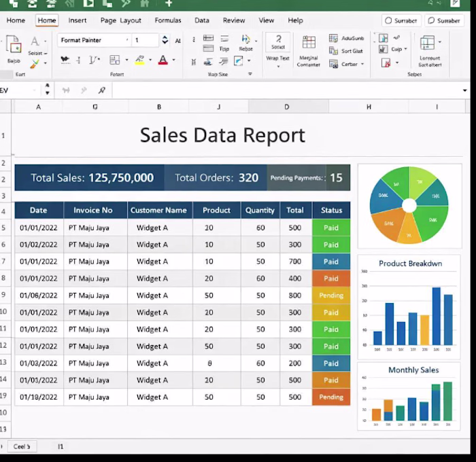Click the handshake-style icon left of underline

(65, 60)
